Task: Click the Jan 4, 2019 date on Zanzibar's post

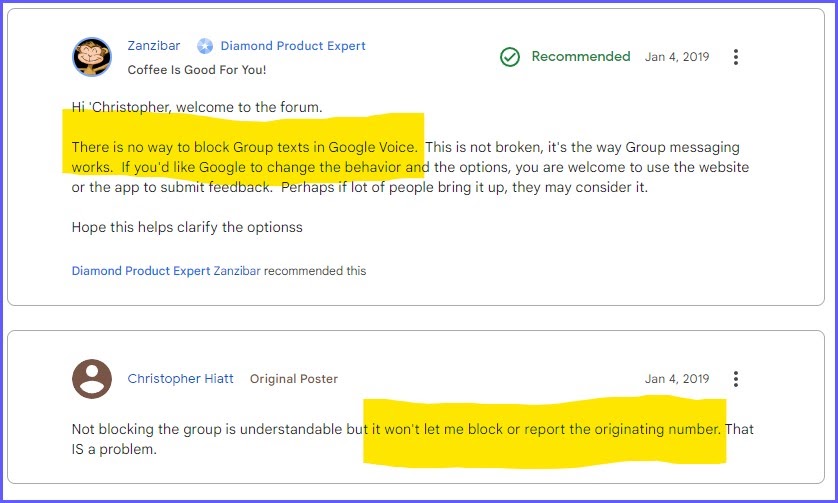Action: [677, 57]
